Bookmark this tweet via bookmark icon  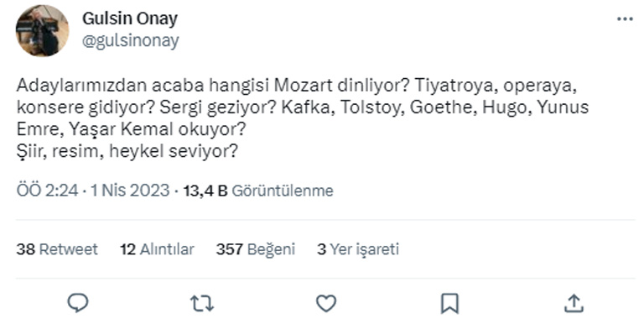[449, 304]
